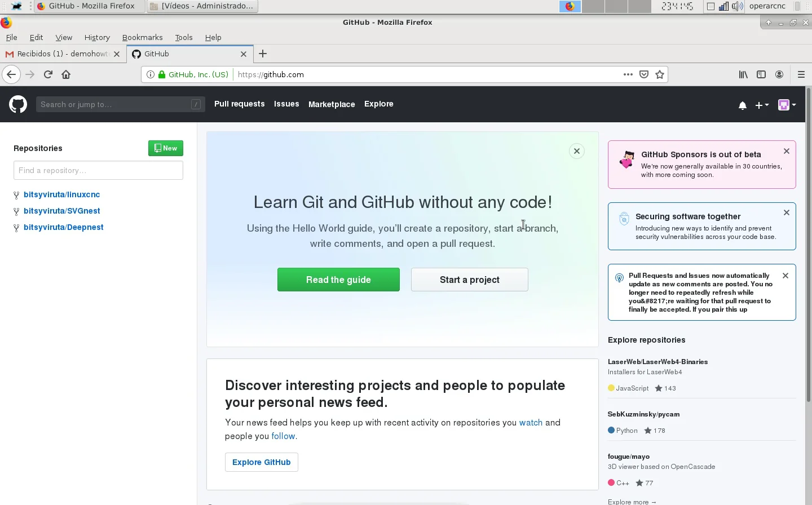Show the sidebar panel icon
The height and width of the screenshot is (505, 812).
[x=761, y=74]
